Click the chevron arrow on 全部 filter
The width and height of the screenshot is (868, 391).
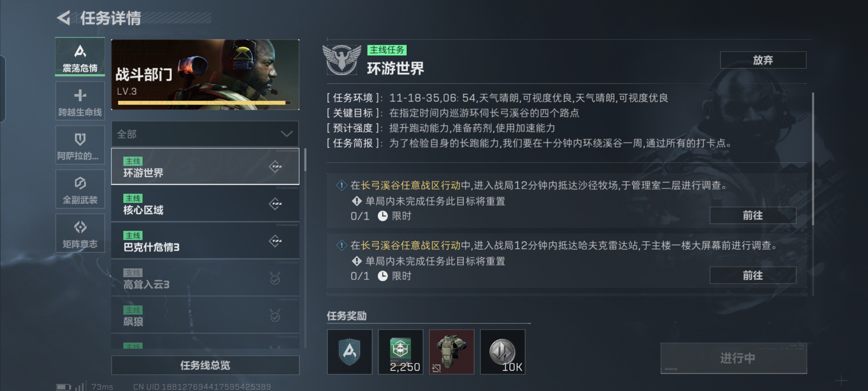click(x=287, y=134)
